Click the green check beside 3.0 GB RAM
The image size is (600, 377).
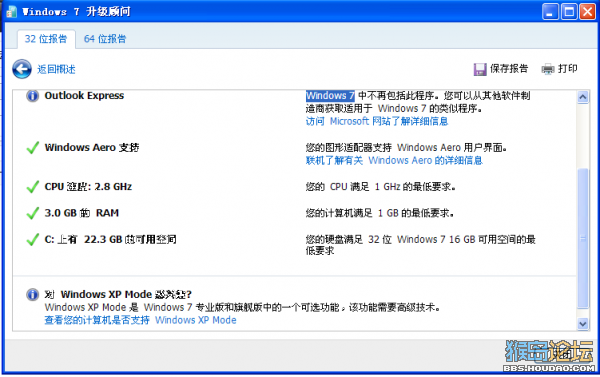pyautogui.click(x=33, y=213)
